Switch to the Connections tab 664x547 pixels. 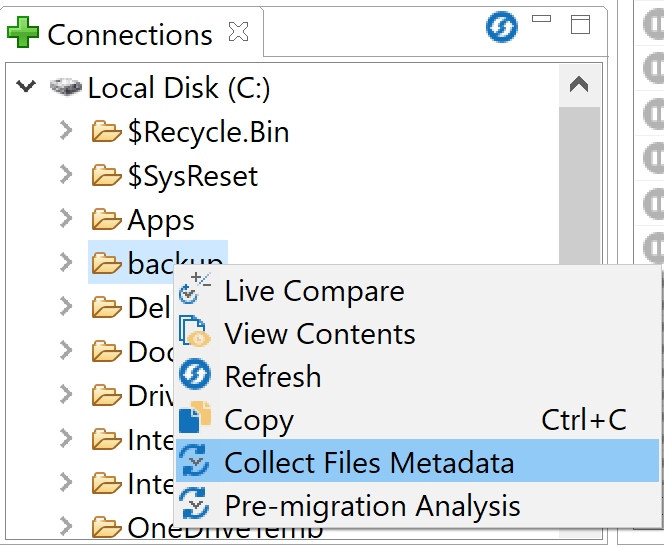tap(129, 34)
